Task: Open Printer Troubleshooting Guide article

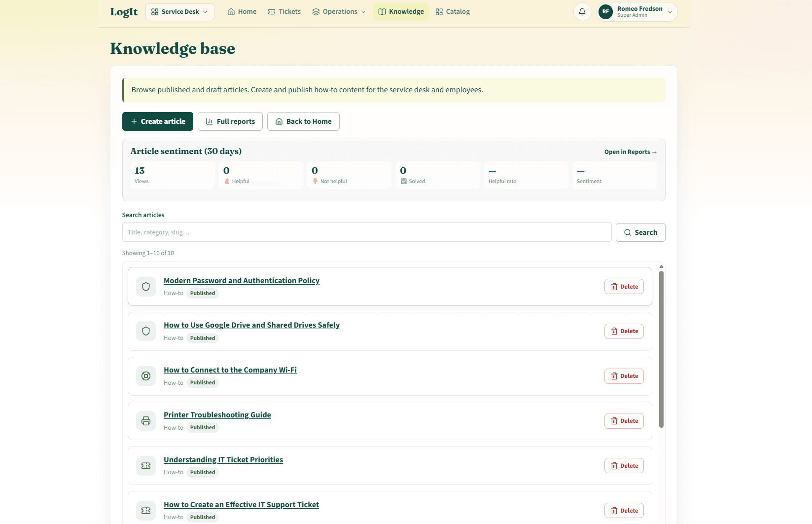Action: coord(217,415)
